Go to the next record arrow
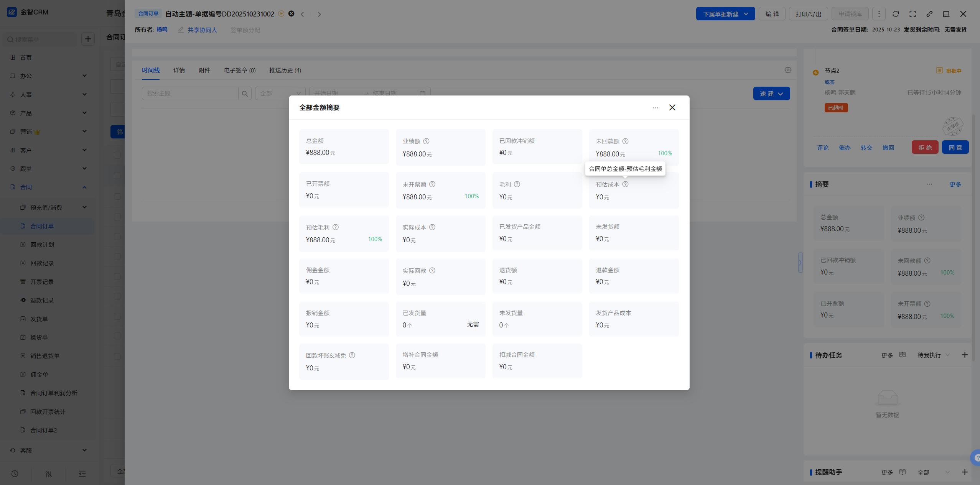 [x=319, y=14]
